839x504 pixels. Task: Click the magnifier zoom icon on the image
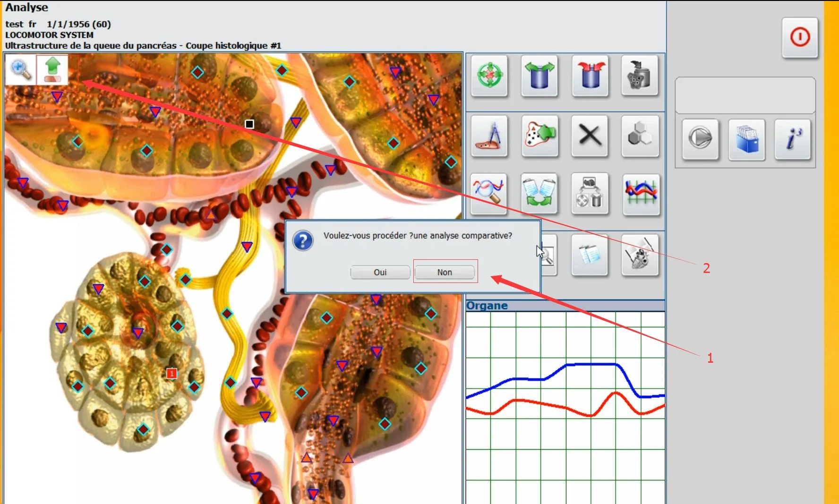tap(21, 70)
